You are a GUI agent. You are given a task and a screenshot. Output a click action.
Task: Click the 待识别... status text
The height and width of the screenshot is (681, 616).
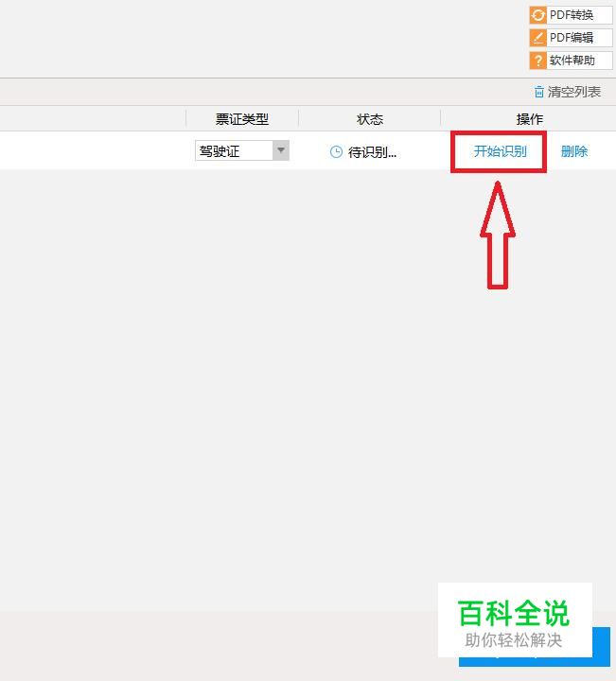coord(372,152)
